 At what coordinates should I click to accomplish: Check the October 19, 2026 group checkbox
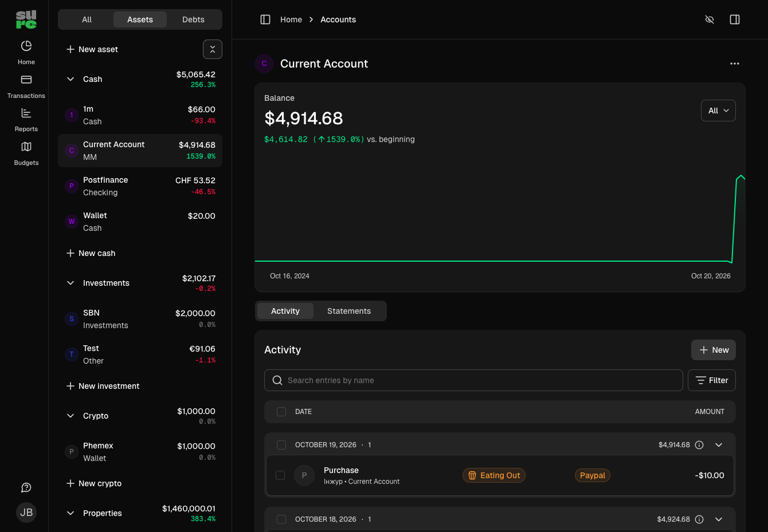pyautogui.click(x=281, y=445)
